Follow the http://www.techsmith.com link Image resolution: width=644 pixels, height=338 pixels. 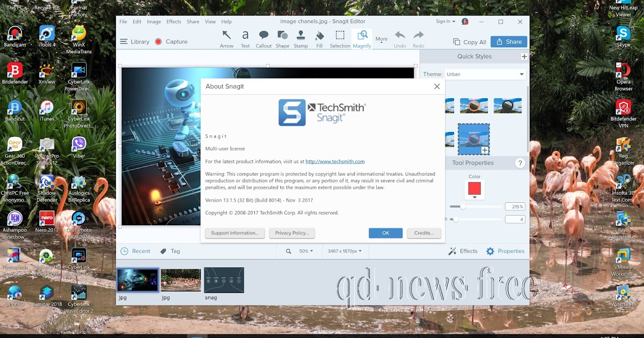click(x=335, y=161)
